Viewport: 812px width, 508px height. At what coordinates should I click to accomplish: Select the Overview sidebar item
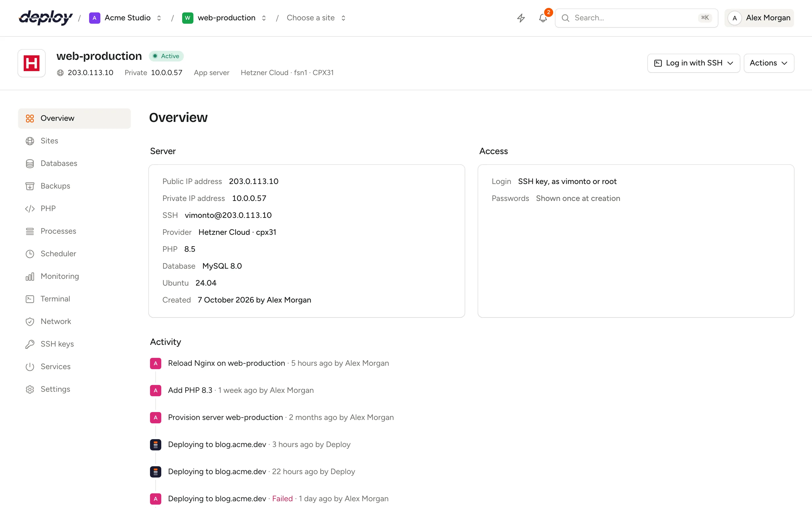[x=74, y=118]
